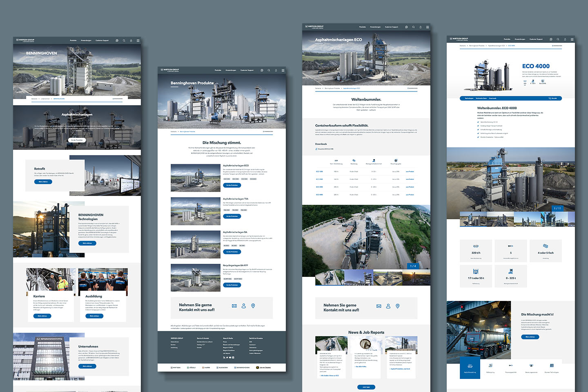Click mehr lesen button under News & Job Reports
The height and width of the screenshot is (392, 588).
366,387
